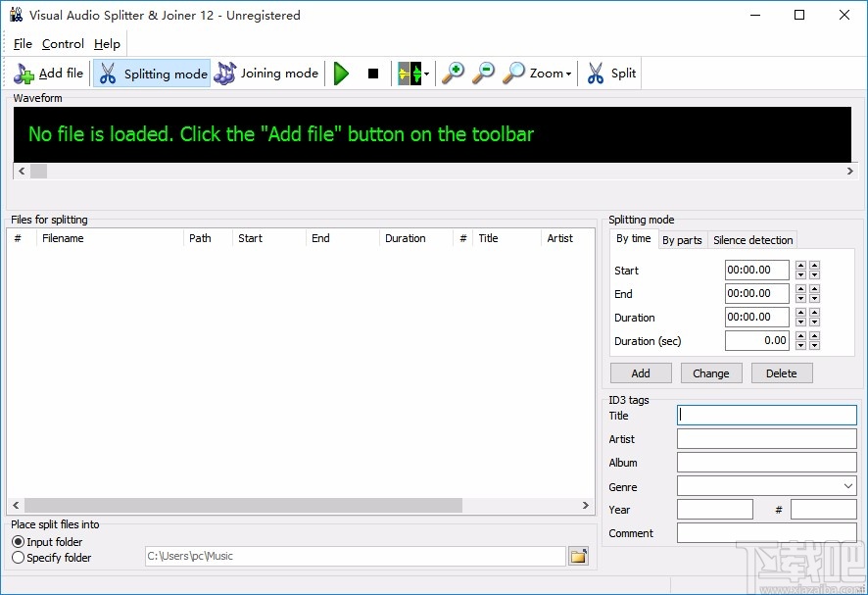
Task: Click the Add file toolbar button
Action: pyautogui.click(x=49, y=74)
